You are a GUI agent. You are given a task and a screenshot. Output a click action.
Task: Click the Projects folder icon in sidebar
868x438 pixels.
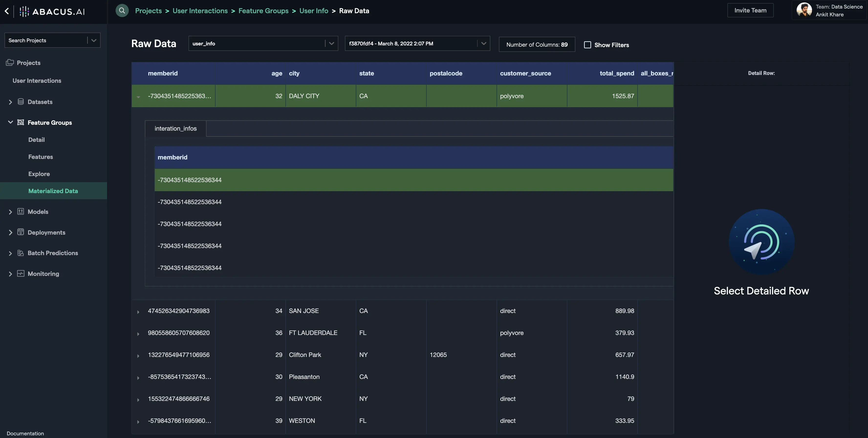(x=10, y=62)
